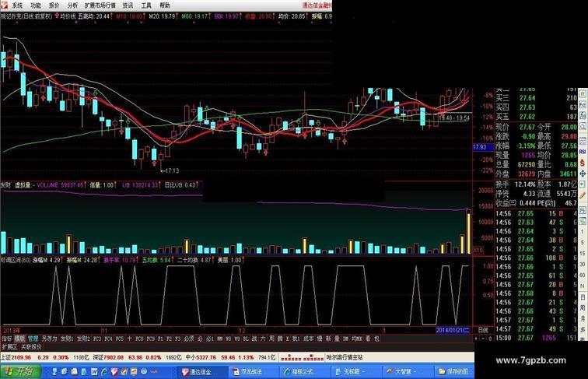
Task: Click the plus zoom button beside 日线
Action: tap(477, 339)
